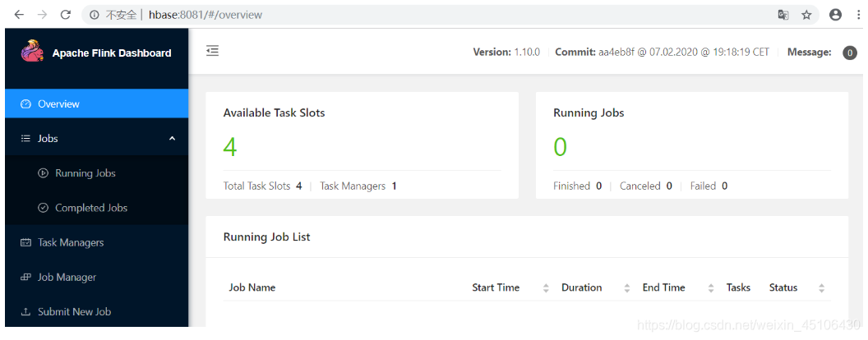
Task: Click the Completed Jobs check-circle icon
Action: tap(43, 208)
